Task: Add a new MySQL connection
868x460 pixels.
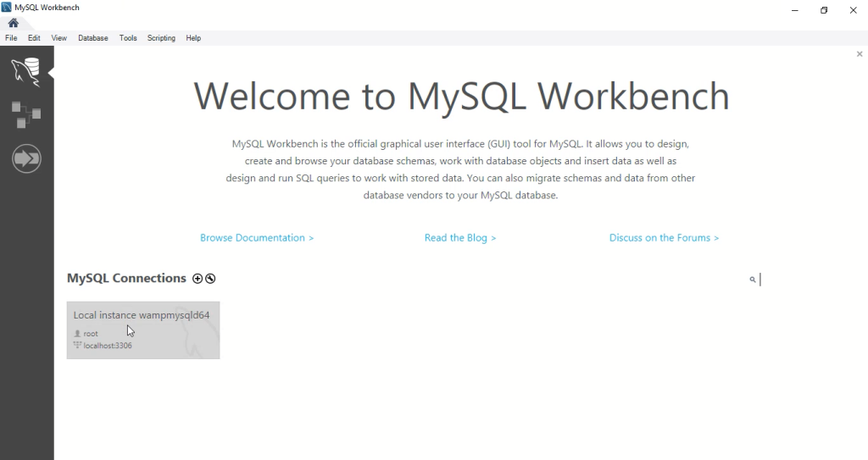Action: pos(197,279)
